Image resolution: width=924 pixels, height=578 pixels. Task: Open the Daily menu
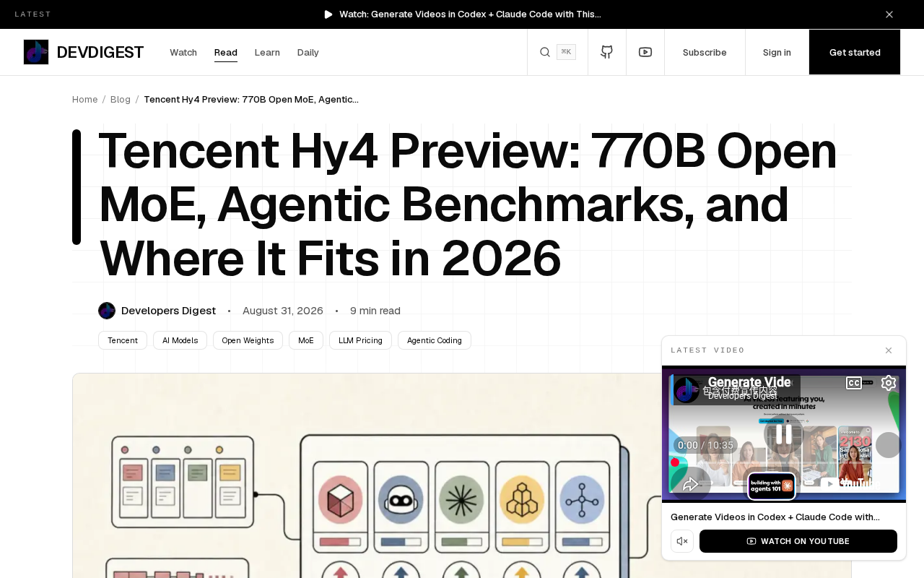coord(308,52)
